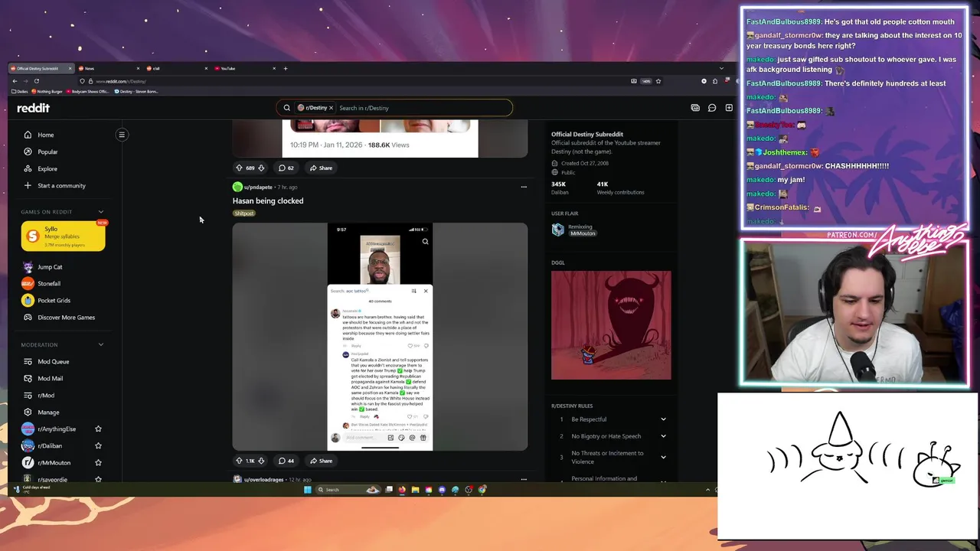Share the post with 689 votes
Screen dimensions: 980x551
pyautogui.click(x=321, y=168)
